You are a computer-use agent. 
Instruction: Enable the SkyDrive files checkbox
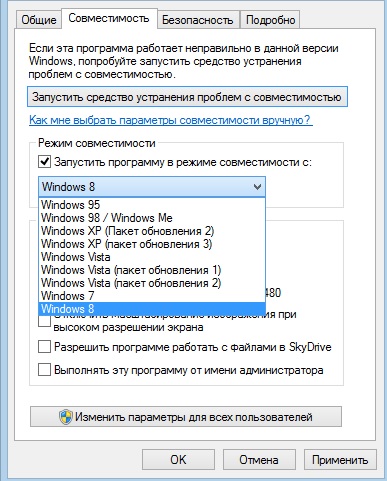click(44, 347)
